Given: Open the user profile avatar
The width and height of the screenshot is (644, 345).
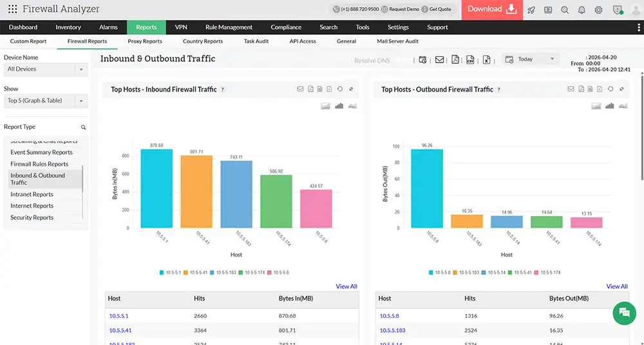Looking at the screenshot, I should click(636, 10).
